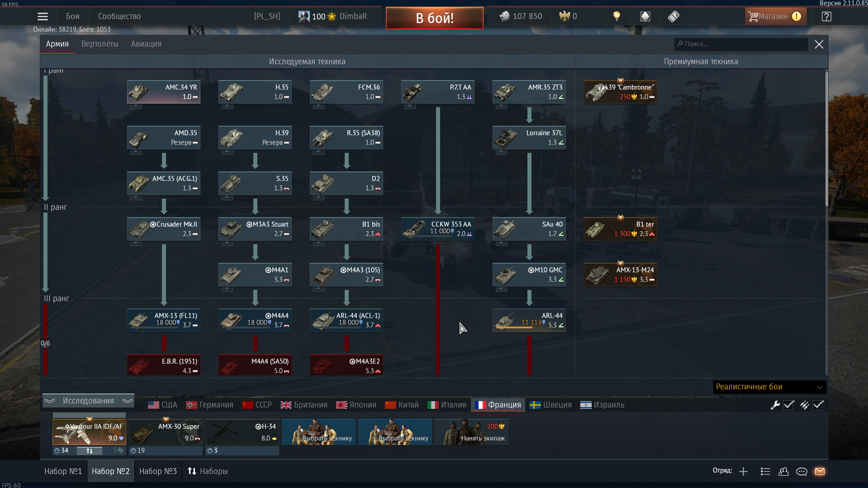Select the Vautour IIA IDF/AF crew slot
This screenshot has height=488, width=868.
89,432
